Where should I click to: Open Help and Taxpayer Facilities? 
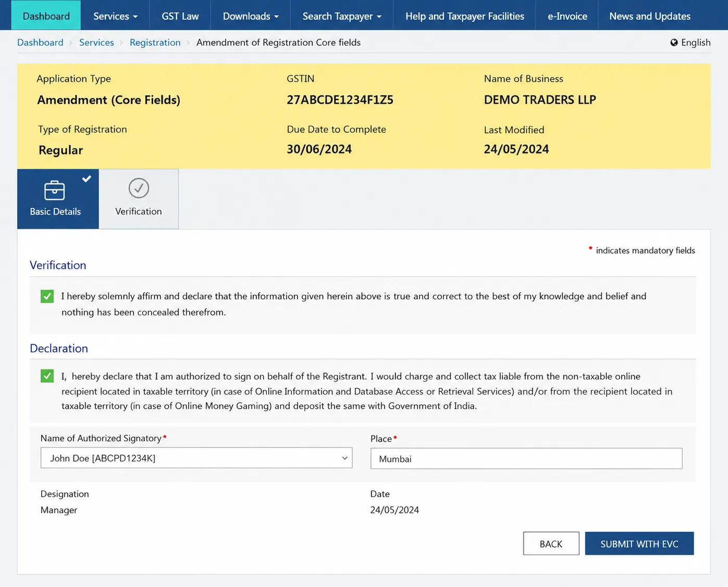465,16
